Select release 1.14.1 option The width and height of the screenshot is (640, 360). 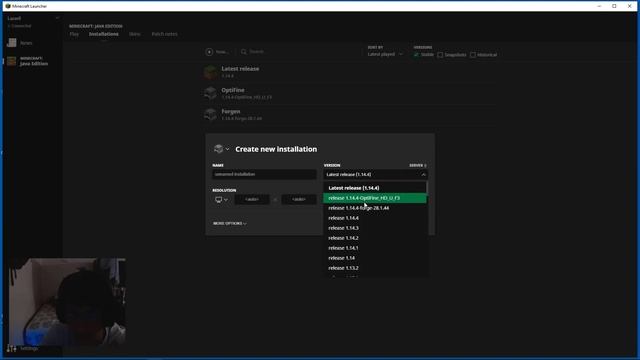pyautogui.click(x=375, y=248)
